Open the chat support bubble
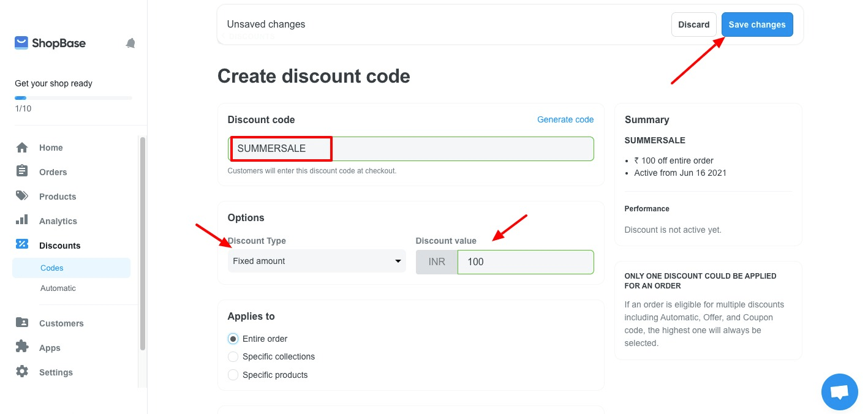The image size is (868, 414). [x=840, y=392]
